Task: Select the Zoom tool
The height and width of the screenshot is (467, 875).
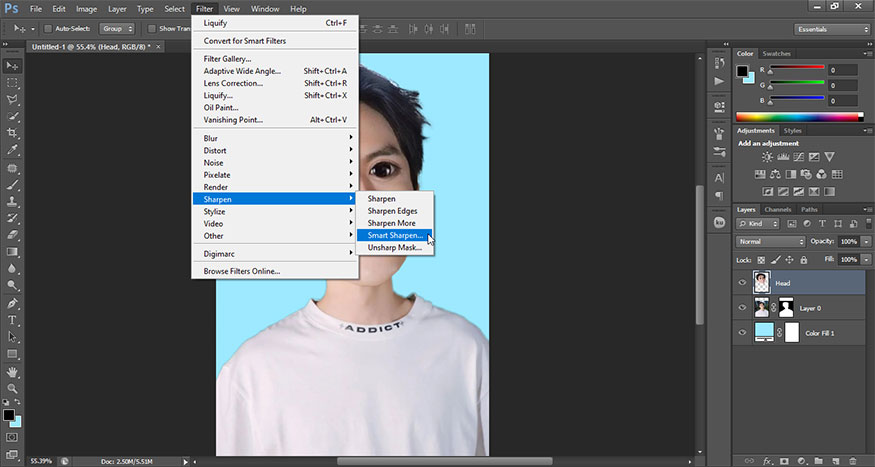Action: (13, 388)
